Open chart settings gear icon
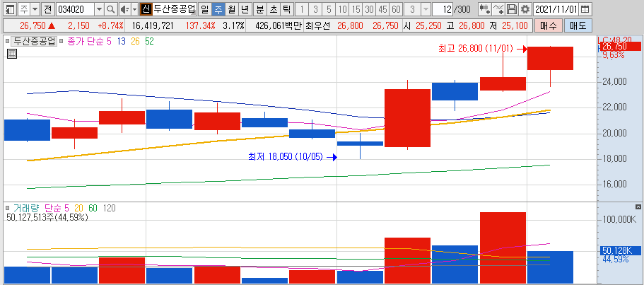This screenshot has width=644, height=285. point(525,8)
